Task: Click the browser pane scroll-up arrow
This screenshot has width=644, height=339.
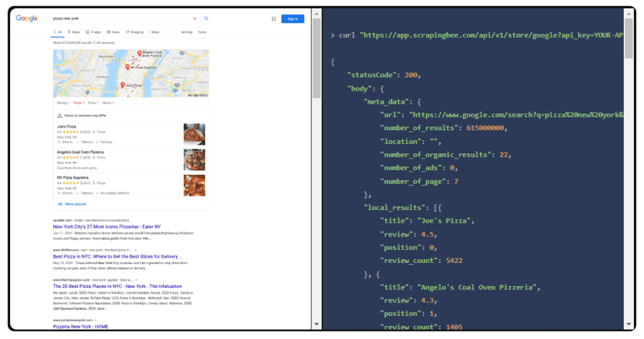Action: [317, 14]
